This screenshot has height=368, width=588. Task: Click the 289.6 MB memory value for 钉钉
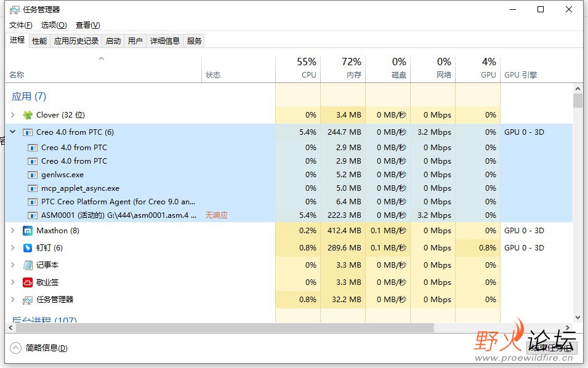coord(344,248)
